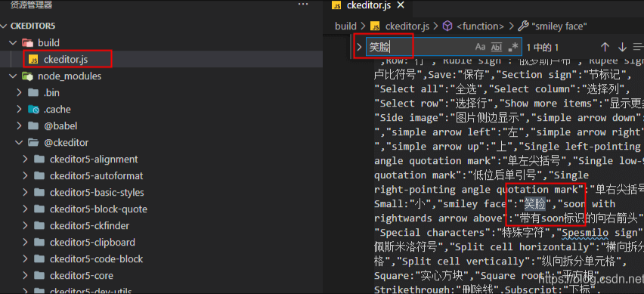Select the ckeditor5-basic-styles folder
The image size is (644, 294).
pos(97,193)
